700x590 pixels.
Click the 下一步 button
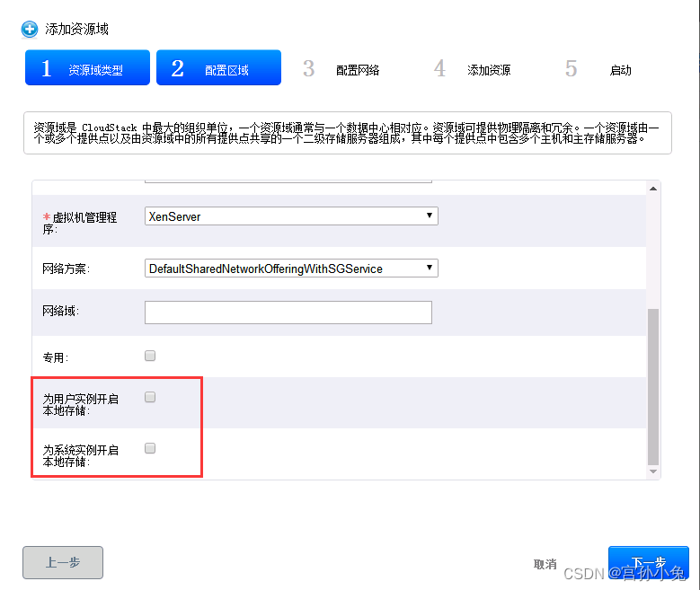coord(648,562)
